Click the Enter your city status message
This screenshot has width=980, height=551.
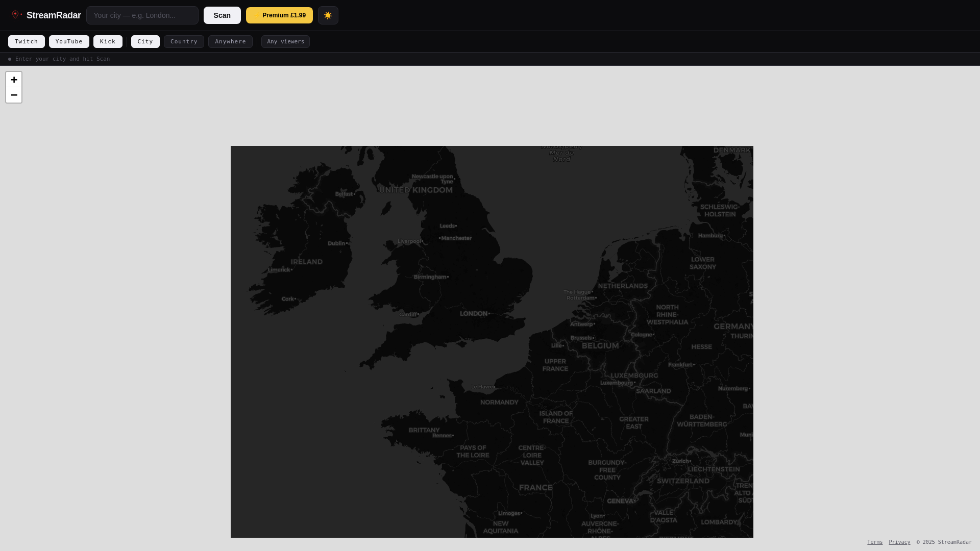62,59
